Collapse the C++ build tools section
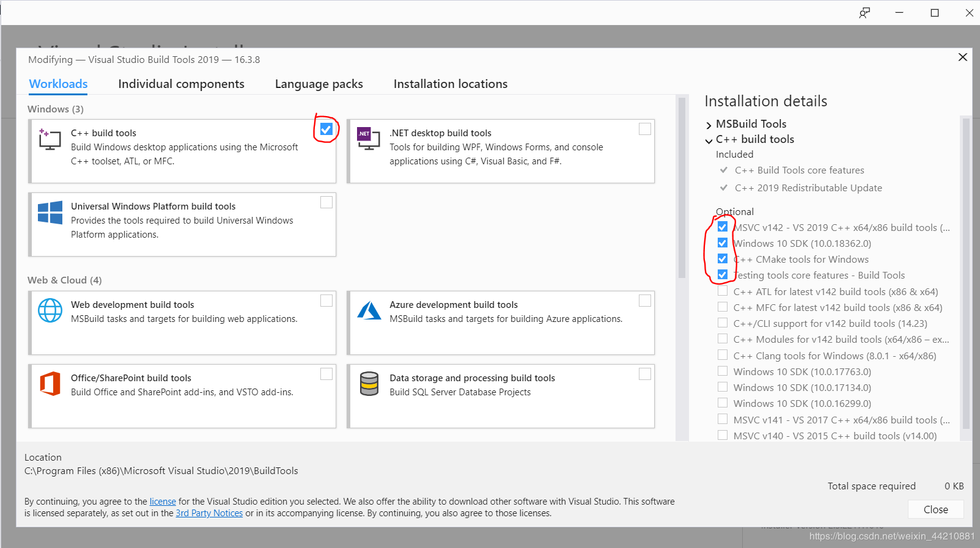The image size is (980, 548). (x=709, y=141)
